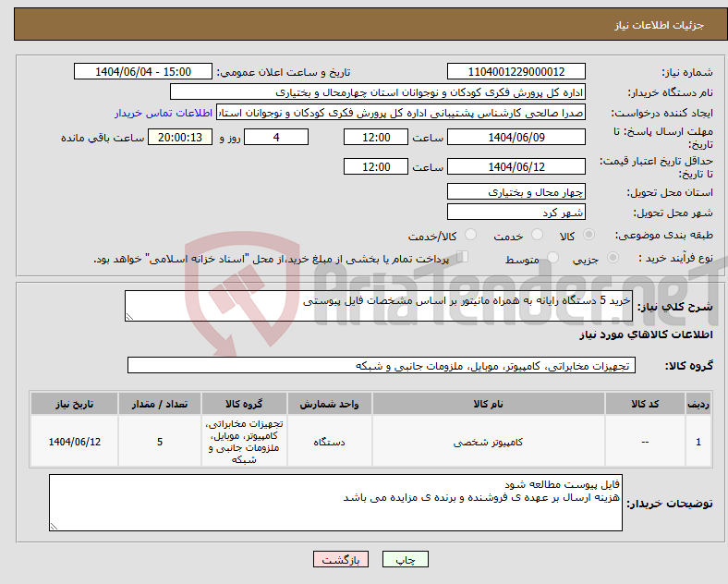
Task: Click the نام کالا column header
Action: [489, 404]
